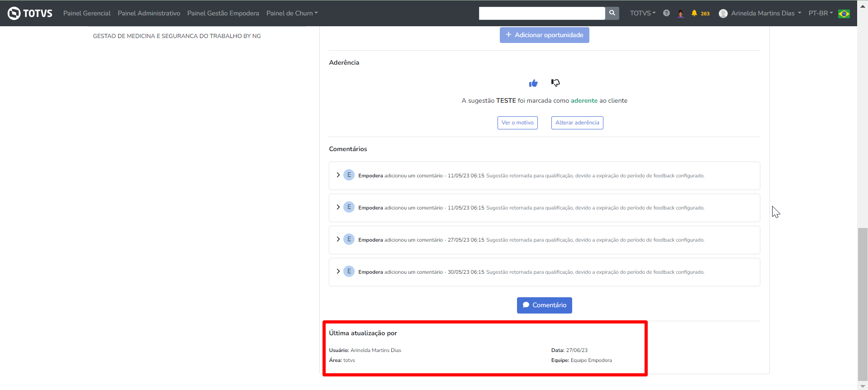The image size is (868, 390).
Task: Click 'Data: 27/06/23' text
Action: (x=569, y=350)
